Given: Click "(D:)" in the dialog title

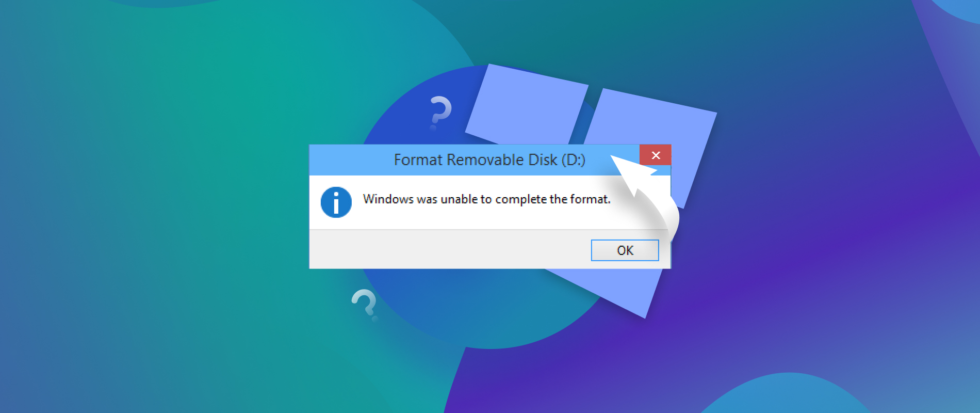Looking at the screenshot, I should pos(573,160).
